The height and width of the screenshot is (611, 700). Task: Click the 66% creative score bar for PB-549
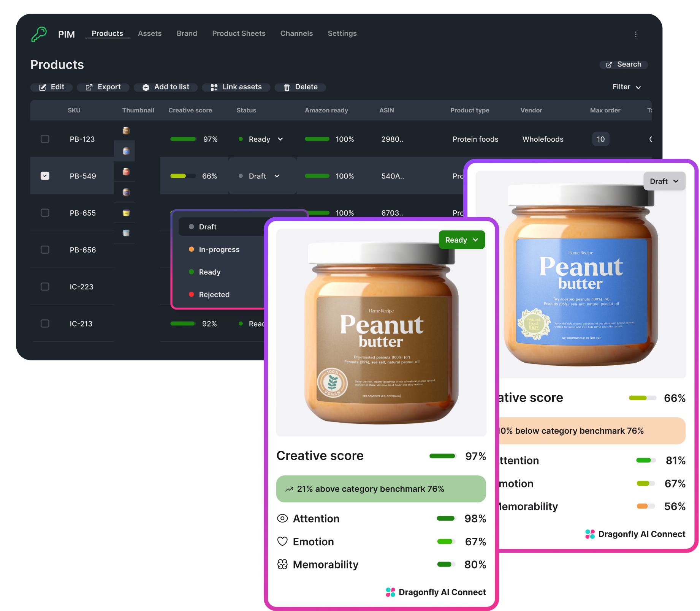[x=183, y=176]
